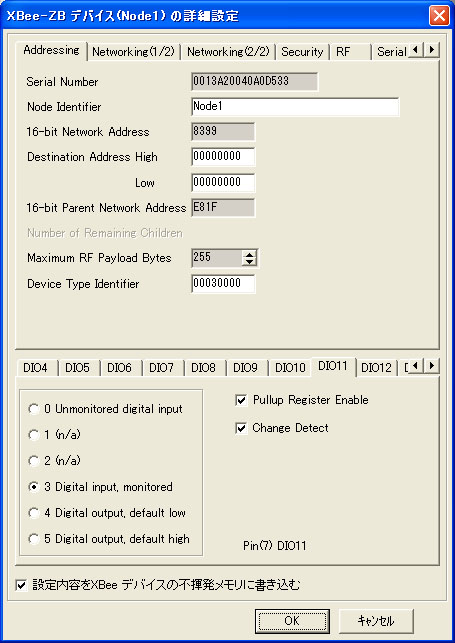Click the Destination Address High field
This screenshot has width=455, height=643.
(x=223, y=156)
